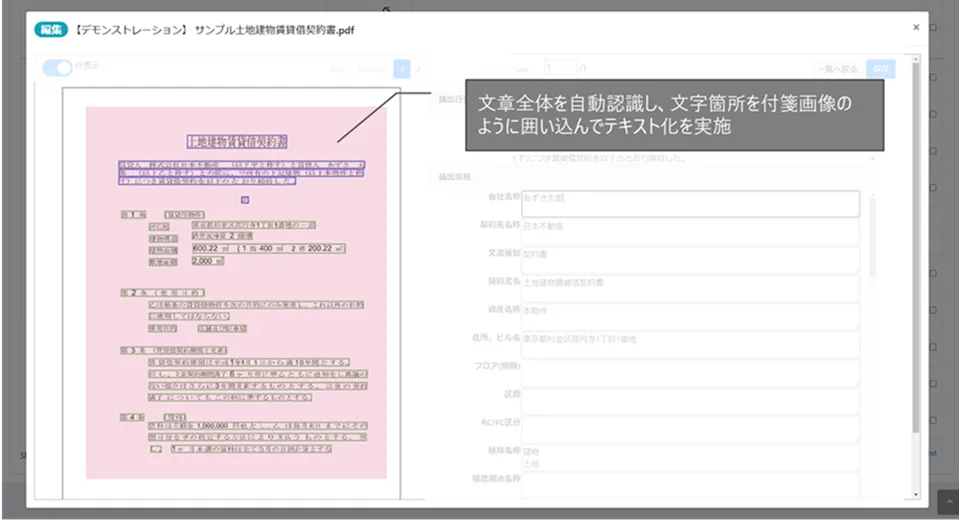The height and width of the screenshot is (529, 959).
Task: Click the RC/FC区分 field
Action: point(691,430)
